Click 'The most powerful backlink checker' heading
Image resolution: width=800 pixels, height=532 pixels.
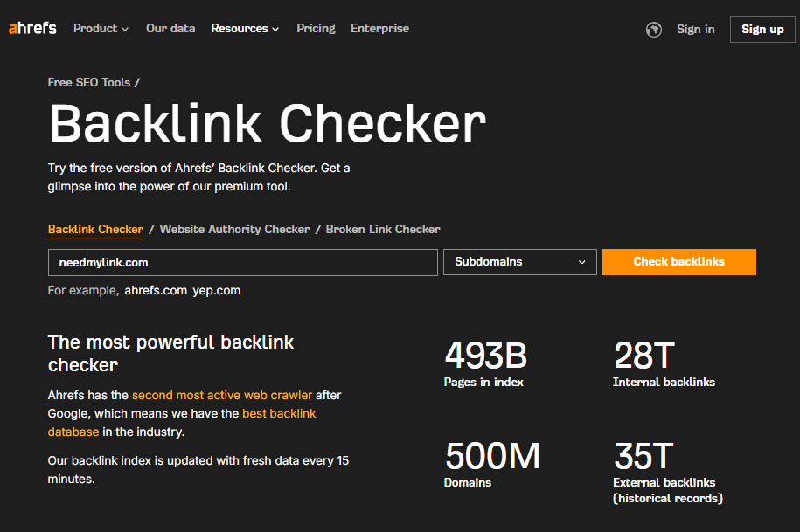(170, 354)
